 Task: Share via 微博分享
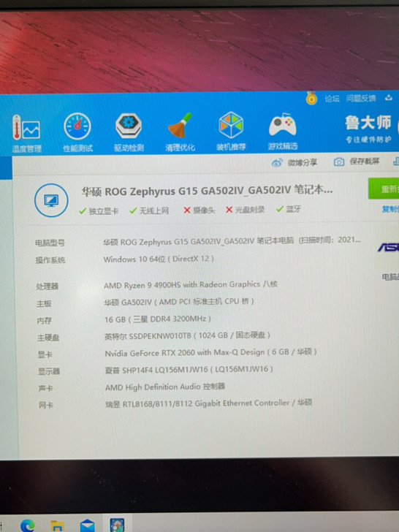click(294, 163)
